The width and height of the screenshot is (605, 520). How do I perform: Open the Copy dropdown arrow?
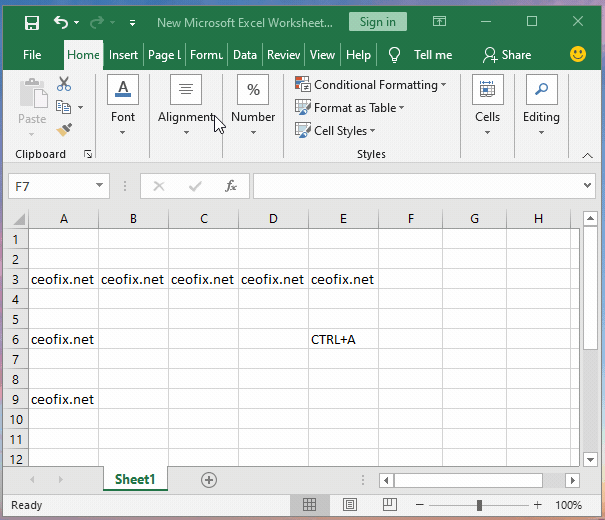pyautogui.click(x=80, y=107)
